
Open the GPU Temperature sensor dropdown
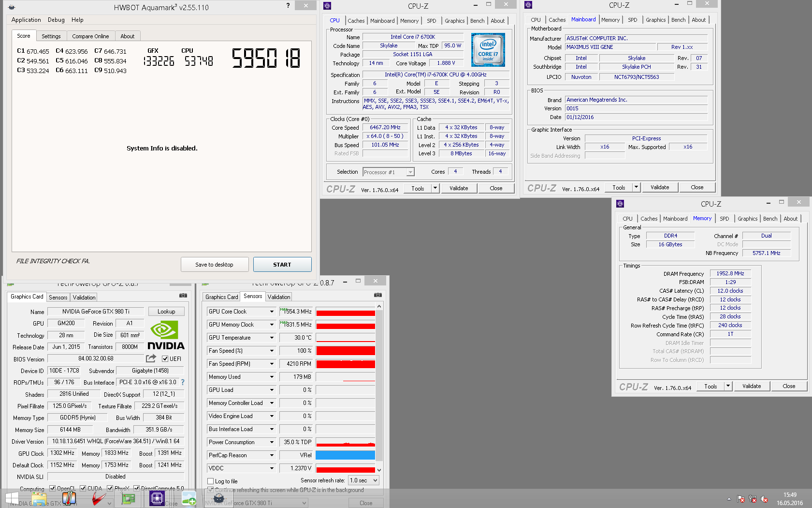(272, 338)
